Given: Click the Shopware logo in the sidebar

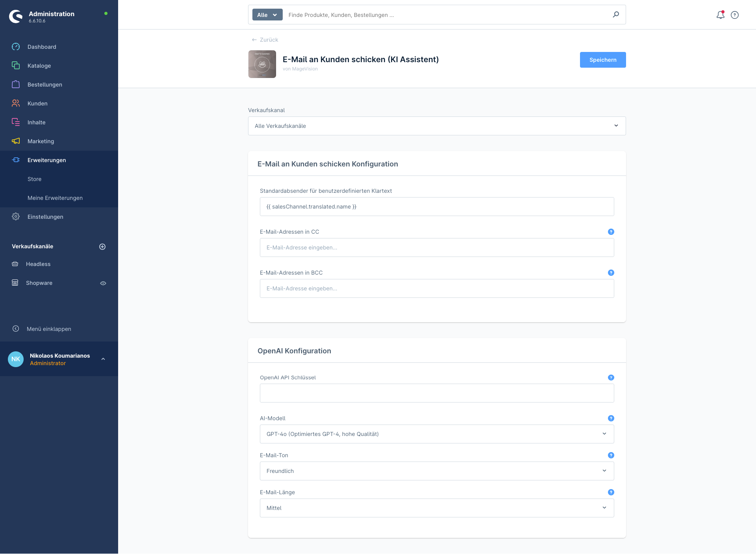Looking at the screenshot, I should 16,17.
